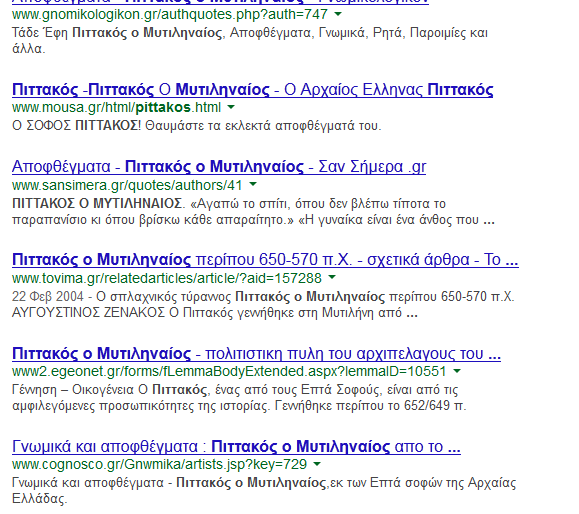Screen dimensions: 579x514
Task: Open the dropdown arrow next to gnomikologikon.gr URL
Action: coord(338,14)
